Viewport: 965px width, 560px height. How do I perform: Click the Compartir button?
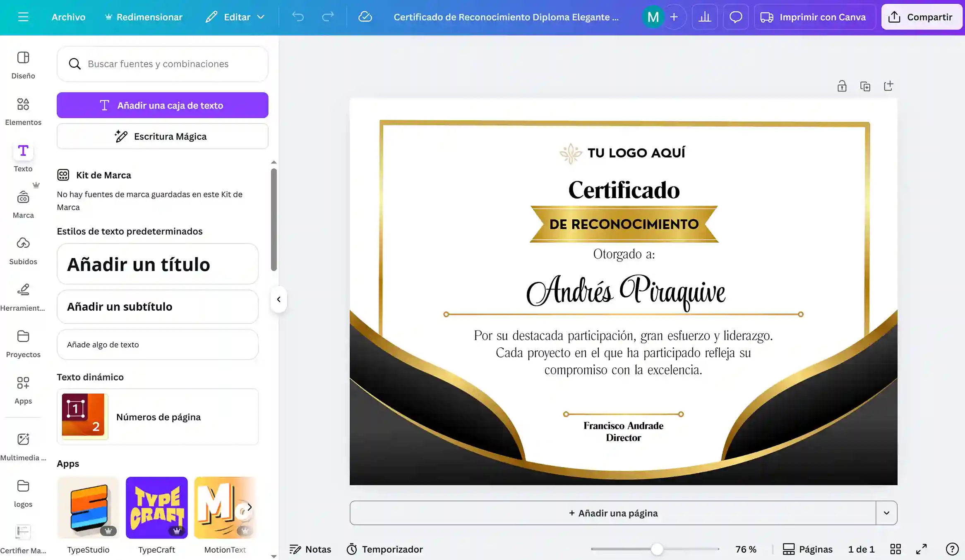(x=922, y=17)
